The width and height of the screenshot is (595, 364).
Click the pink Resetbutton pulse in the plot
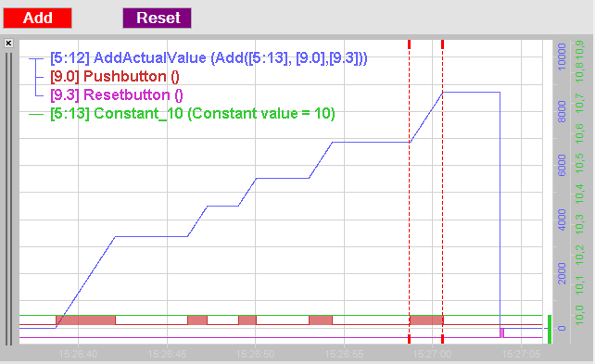point(501,333)
